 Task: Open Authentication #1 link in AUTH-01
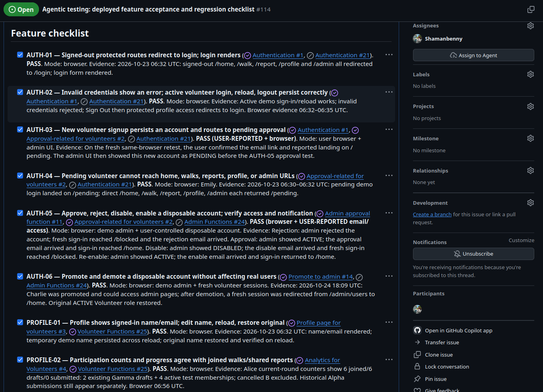tap(278, 55)
